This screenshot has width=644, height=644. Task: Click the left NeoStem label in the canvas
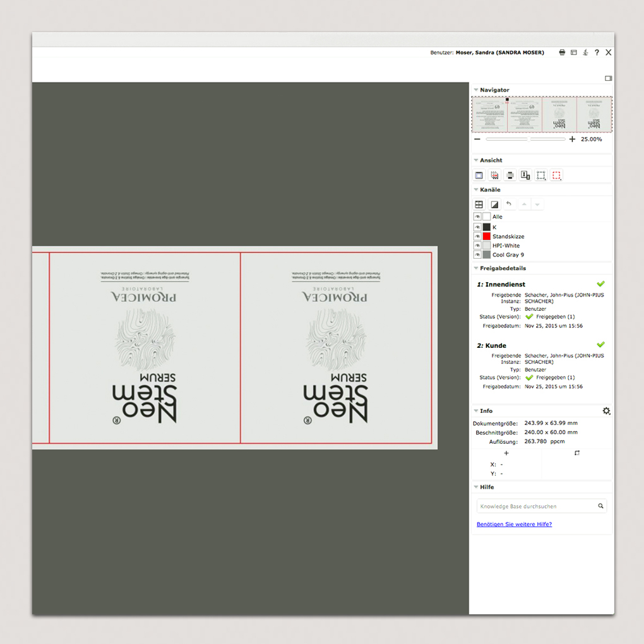point(145,348)
